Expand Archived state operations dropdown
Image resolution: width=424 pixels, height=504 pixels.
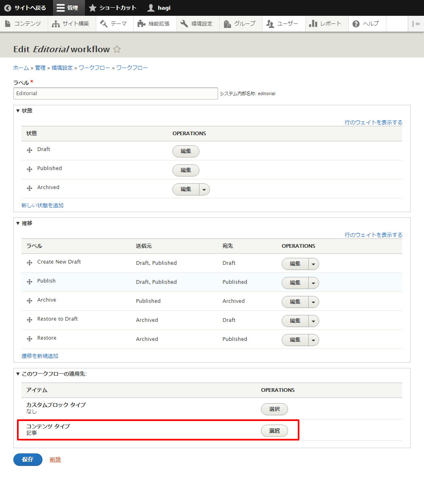tap(204, 189)
